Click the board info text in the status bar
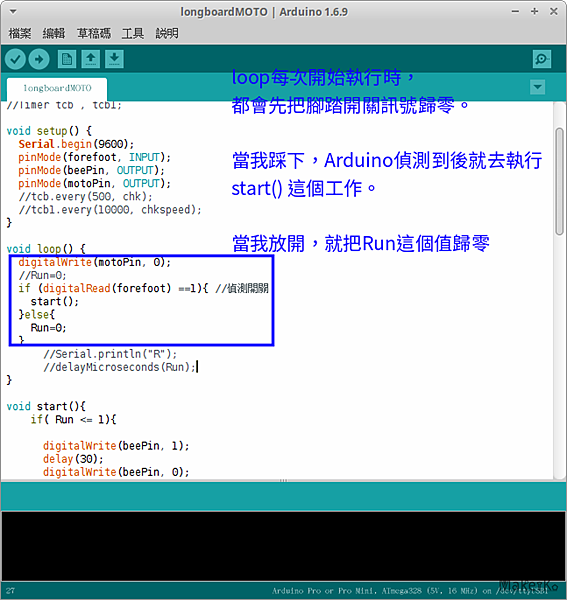The image size is (567, 600). pos(411,591)
